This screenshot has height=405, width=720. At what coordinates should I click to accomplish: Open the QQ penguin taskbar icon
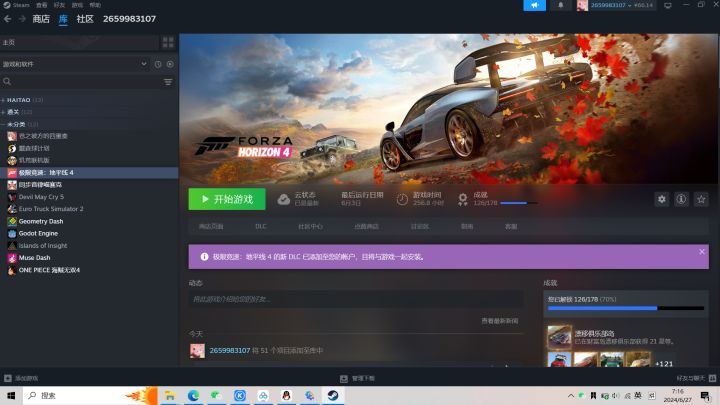click(x=287, y=395)
